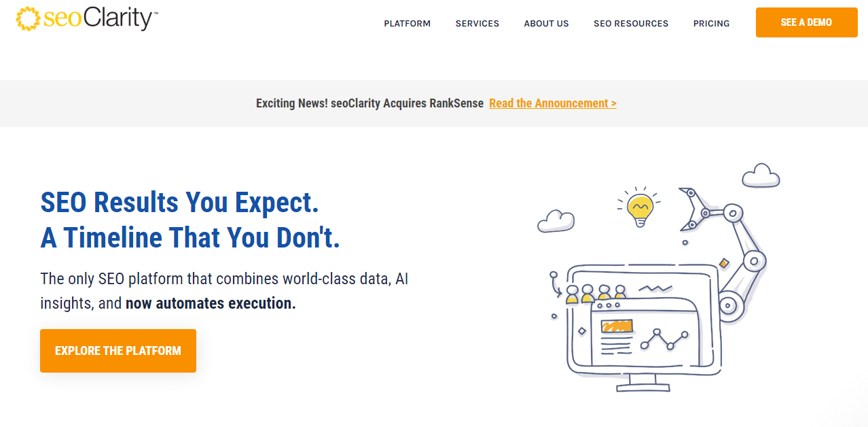
Task: Open the Services menu
Action: pos(477,23)
